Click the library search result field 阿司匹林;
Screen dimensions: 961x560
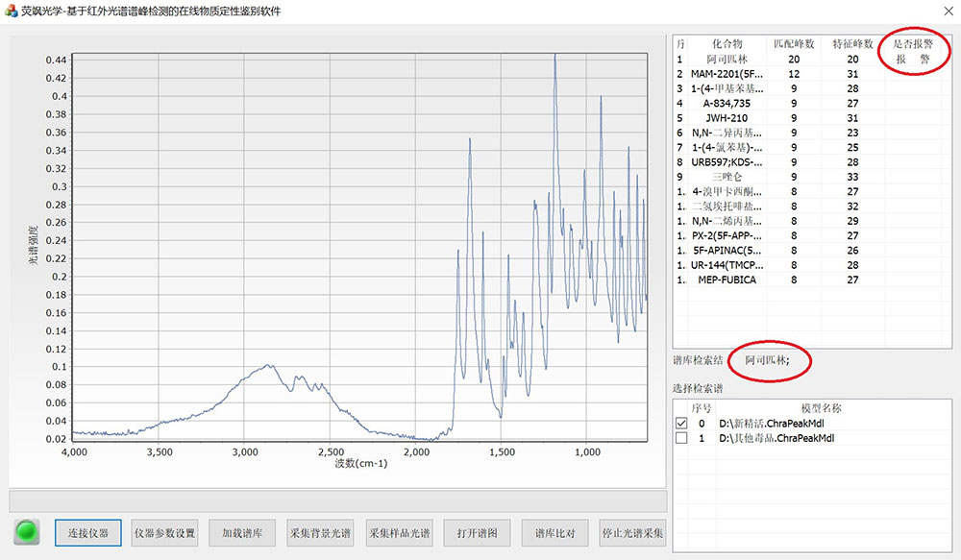767,360
